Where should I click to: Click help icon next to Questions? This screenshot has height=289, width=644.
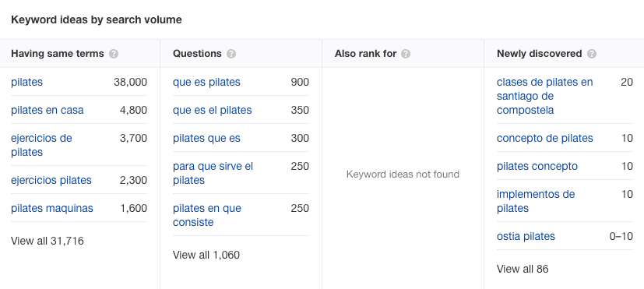click(231, 54)
